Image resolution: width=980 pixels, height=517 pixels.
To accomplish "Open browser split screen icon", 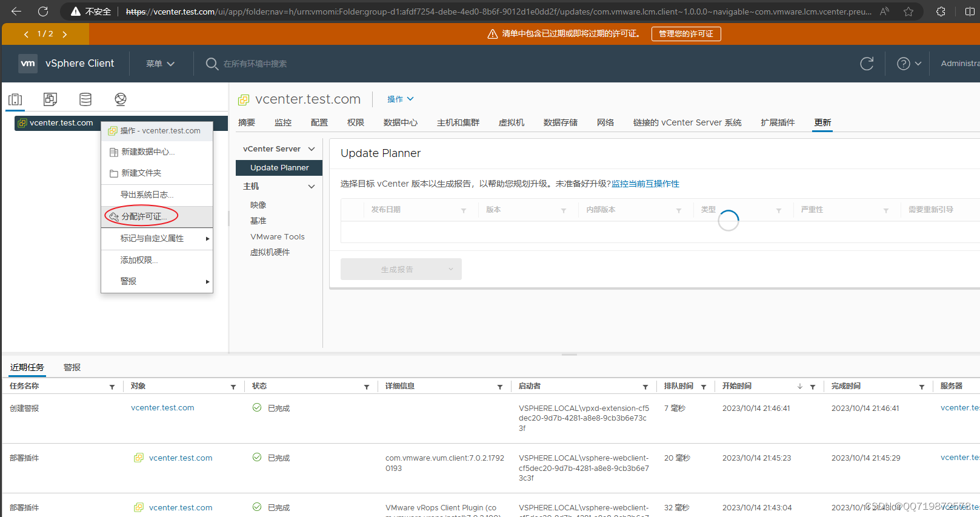I will (970, 12).
